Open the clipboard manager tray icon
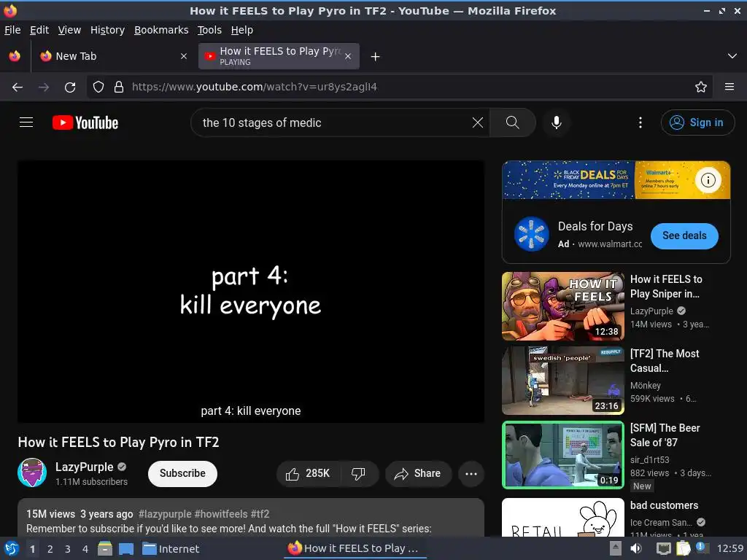The width and height of the screenshot is (747, 560). pyautogui.click(x=683, y=548)
